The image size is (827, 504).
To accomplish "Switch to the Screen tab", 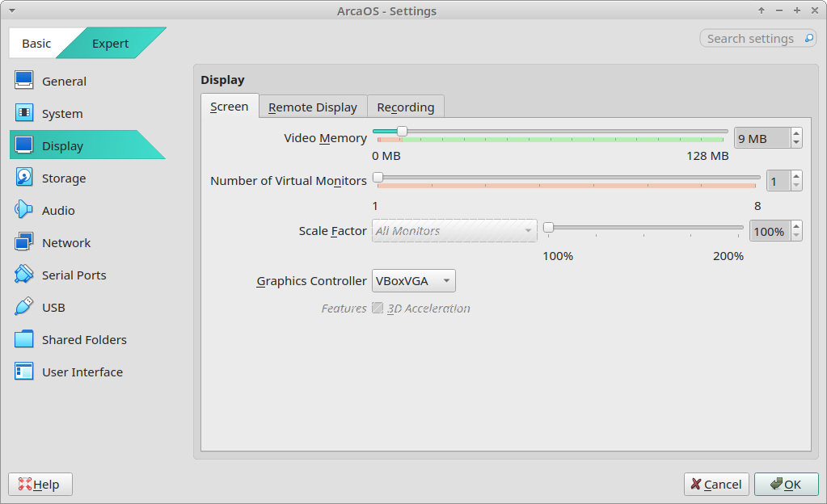I will point(230,107).
